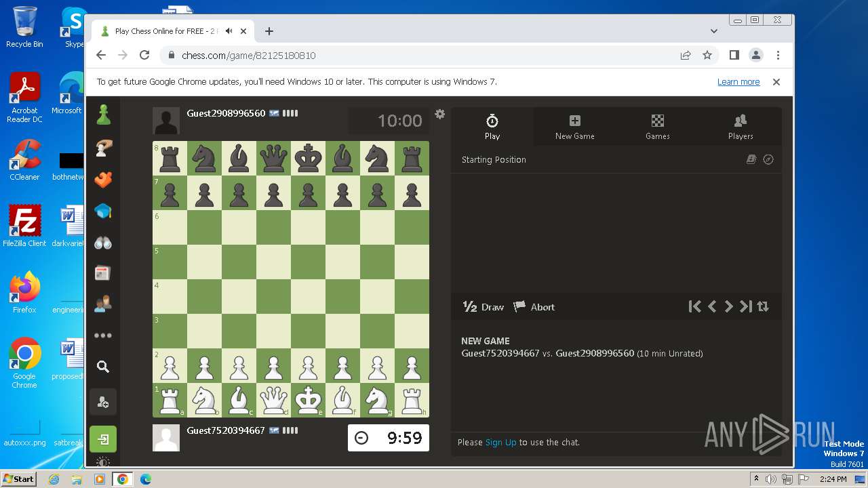Select the white king on e1
Screen dimensions: 868x488
click(x=308, y=400)
